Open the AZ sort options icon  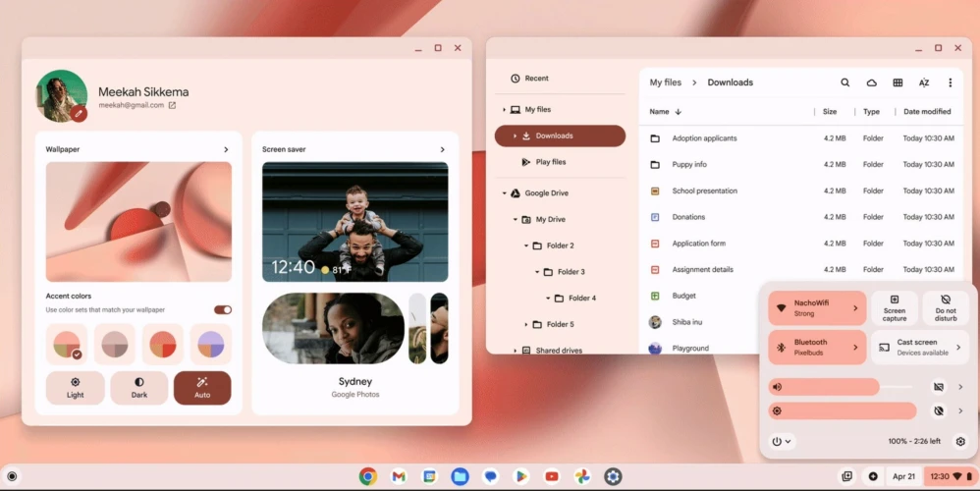click(924, 82)
